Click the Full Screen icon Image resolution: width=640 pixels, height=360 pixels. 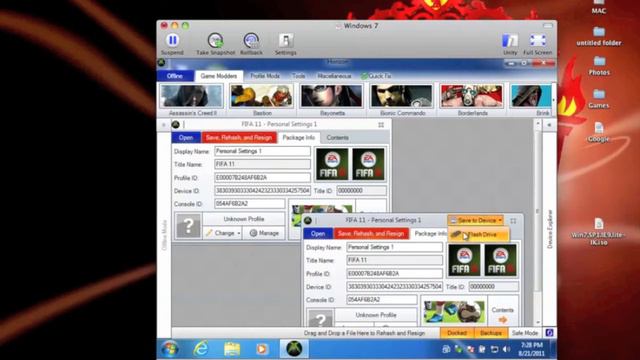[x=538, y=41]
